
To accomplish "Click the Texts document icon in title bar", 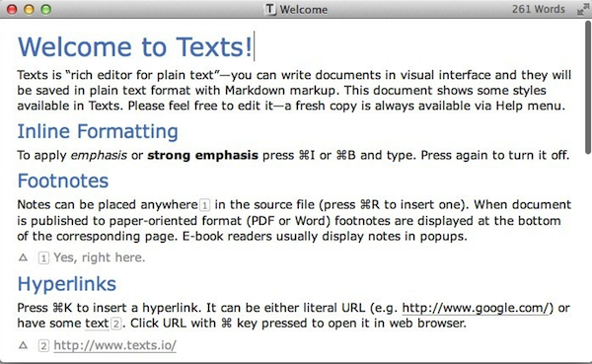I will coord(270,9).
